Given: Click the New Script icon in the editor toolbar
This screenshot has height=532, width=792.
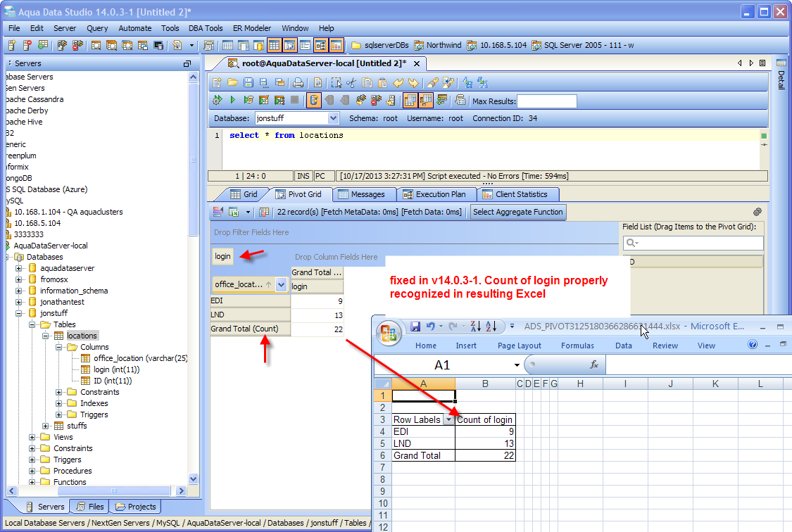Looking at the screenshot, I should 218,83.
